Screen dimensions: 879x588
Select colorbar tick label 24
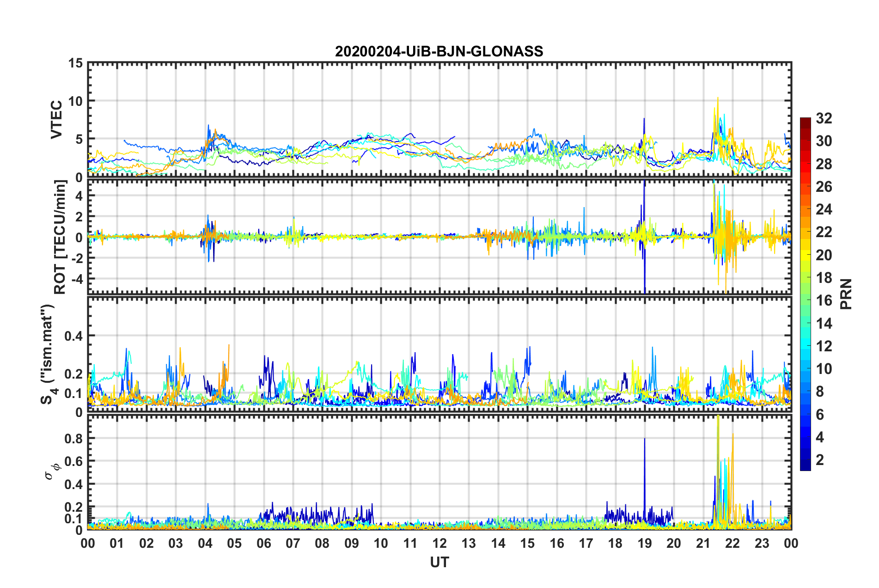824,209
